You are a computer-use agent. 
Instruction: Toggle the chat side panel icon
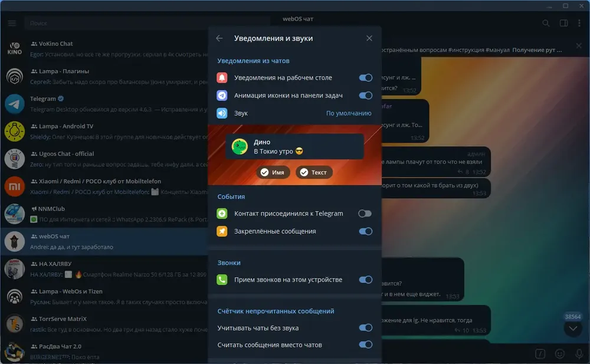[x=563, y=24]
